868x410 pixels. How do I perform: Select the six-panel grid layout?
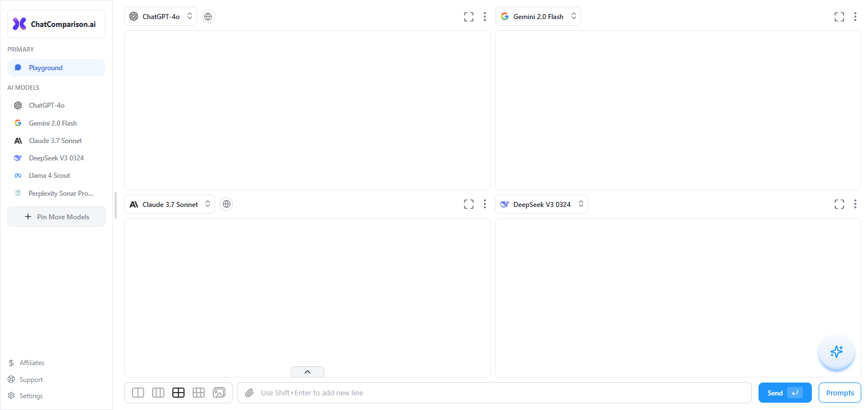(x=199, y=393)
